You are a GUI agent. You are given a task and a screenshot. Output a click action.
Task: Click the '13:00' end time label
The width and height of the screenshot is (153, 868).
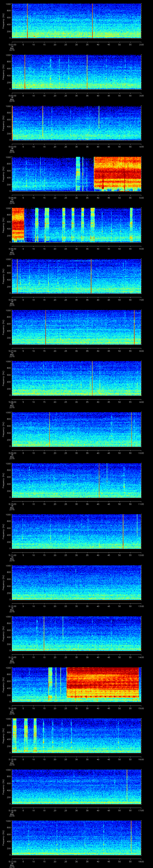(141, 606)
